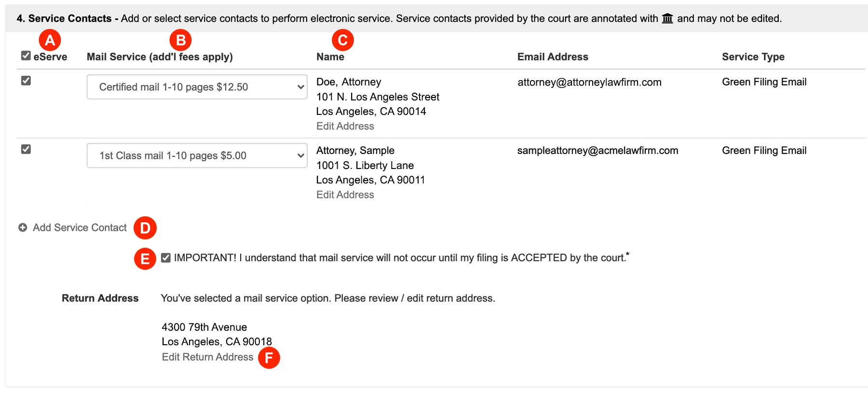The image size is (868, 393).
Task: Click the plus icon beside Add Service Contact
Action: point(22,227)
